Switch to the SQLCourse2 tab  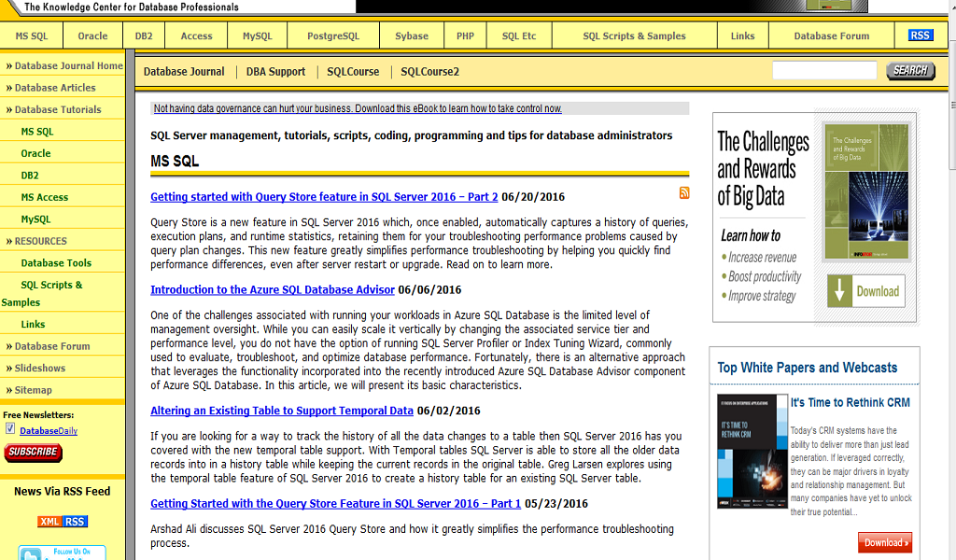(429, 72)
